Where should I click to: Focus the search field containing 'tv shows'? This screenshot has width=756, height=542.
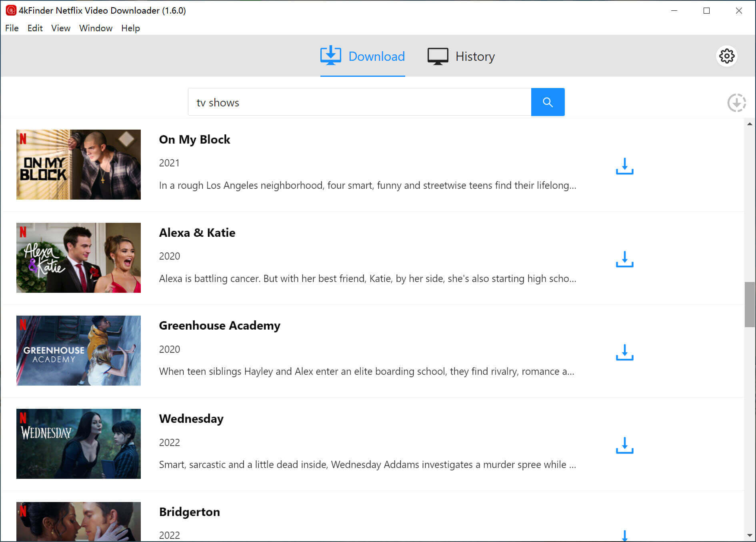(x=360, y=102)
